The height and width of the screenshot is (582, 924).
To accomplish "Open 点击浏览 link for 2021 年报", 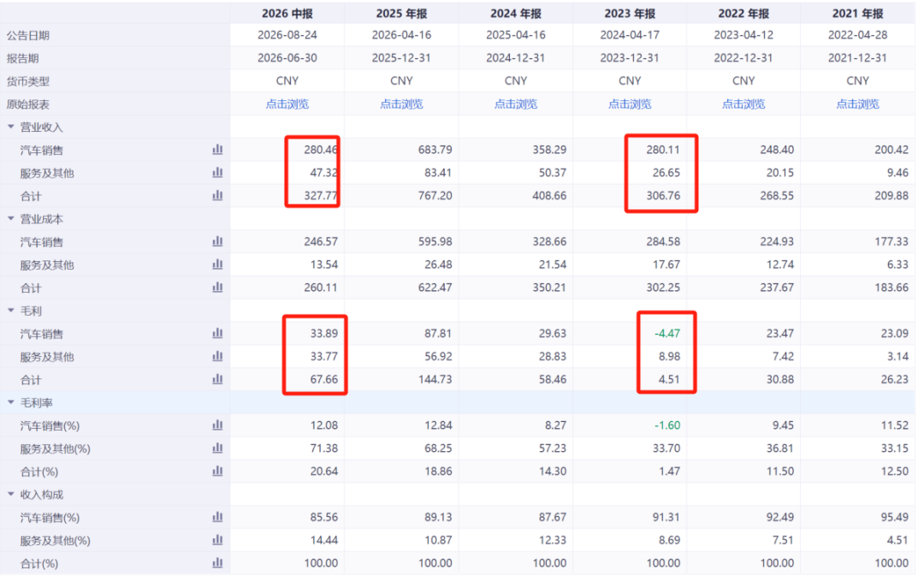I will coord(857,104).
